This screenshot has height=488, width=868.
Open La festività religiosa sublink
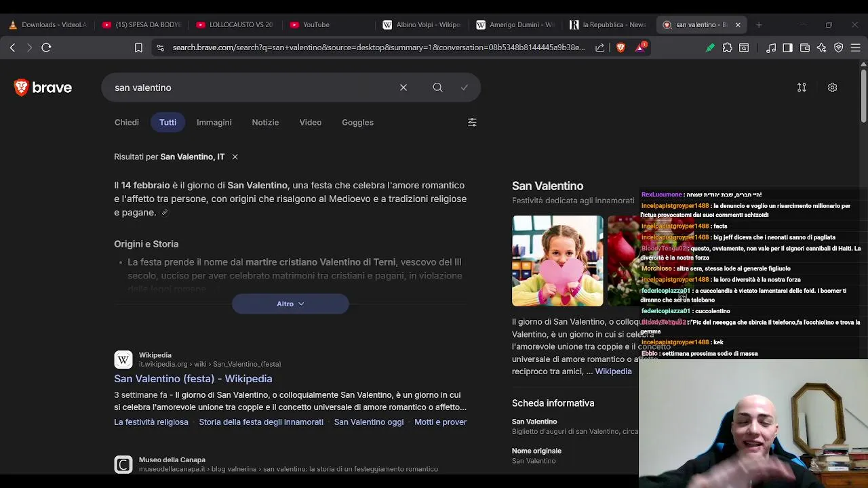(x=151, y=422)
